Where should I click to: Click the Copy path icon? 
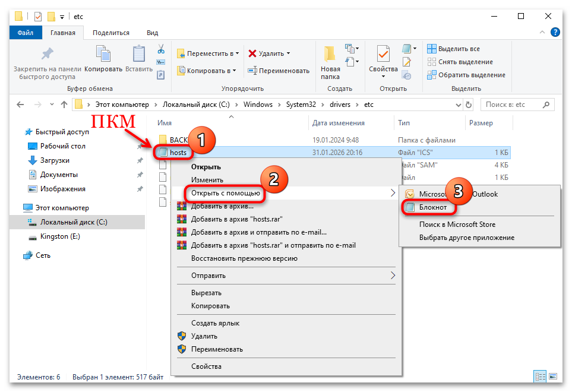(161, 62)
